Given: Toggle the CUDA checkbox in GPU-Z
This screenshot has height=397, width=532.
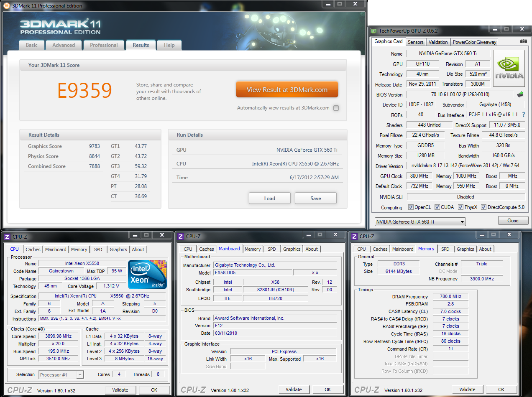Looking at the screenshot, I should (x=437, y=207).
